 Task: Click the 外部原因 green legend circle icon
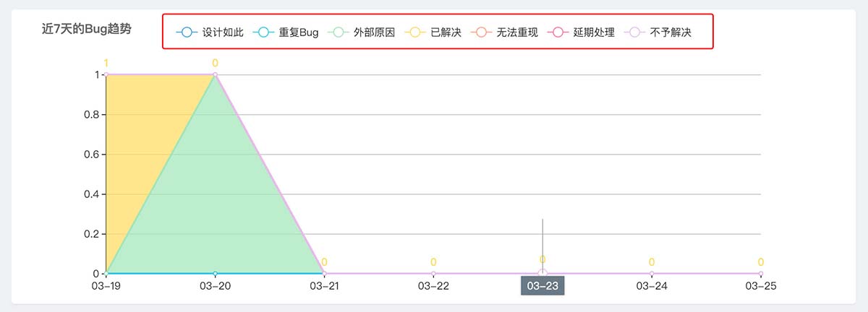(338, 32)
